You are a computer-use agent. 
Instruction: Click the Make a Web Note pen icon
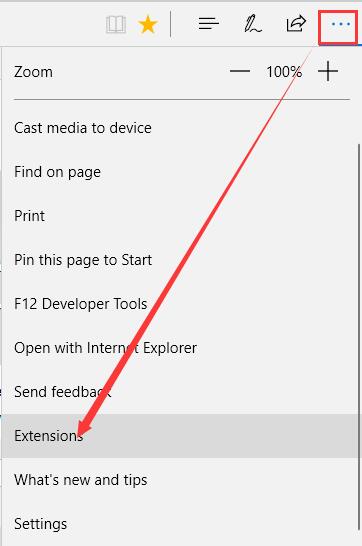coord(253,24)
